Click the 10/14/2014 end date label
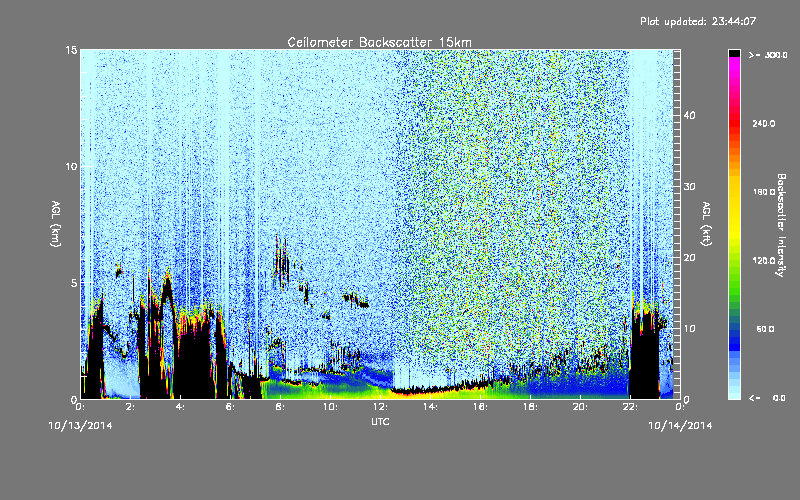The width and height of the screenshot is (800, 500). 680,426
